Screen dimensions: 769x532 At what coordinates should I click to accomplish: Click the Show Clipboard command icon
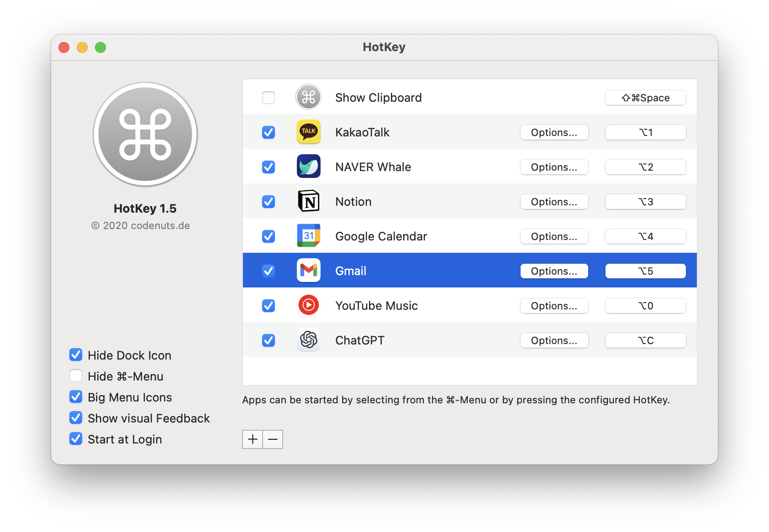309,97
